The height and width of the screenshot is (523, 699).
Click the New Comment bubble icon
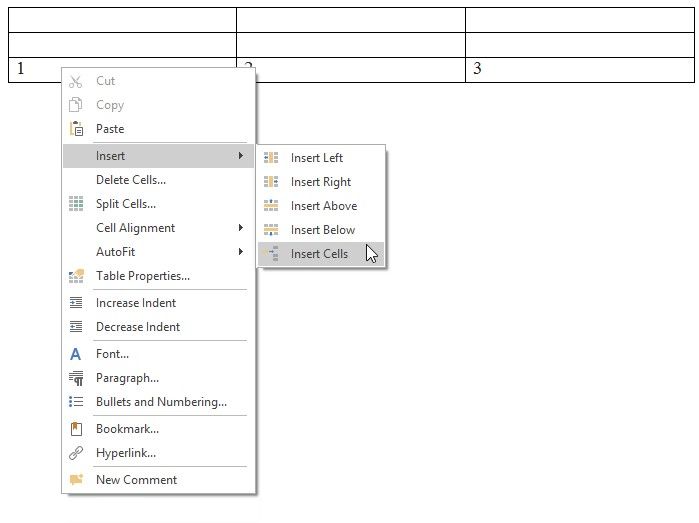[76, 480]
